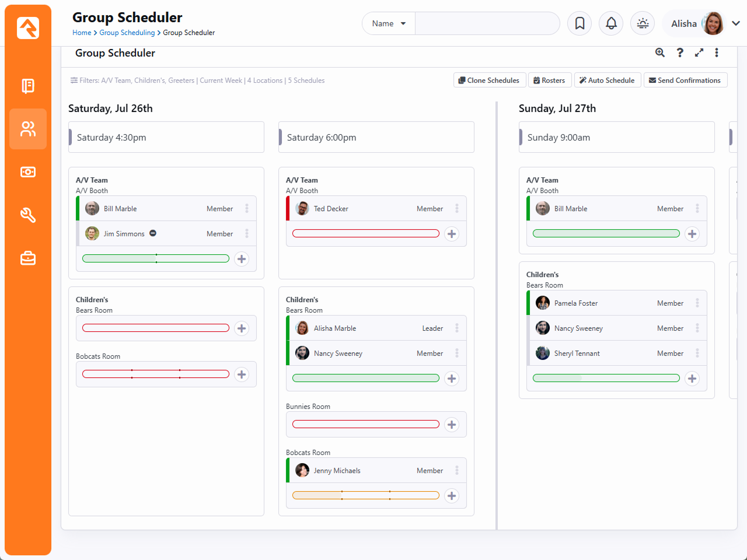Toggle the light/dark theme sun icon

point(643,23)
